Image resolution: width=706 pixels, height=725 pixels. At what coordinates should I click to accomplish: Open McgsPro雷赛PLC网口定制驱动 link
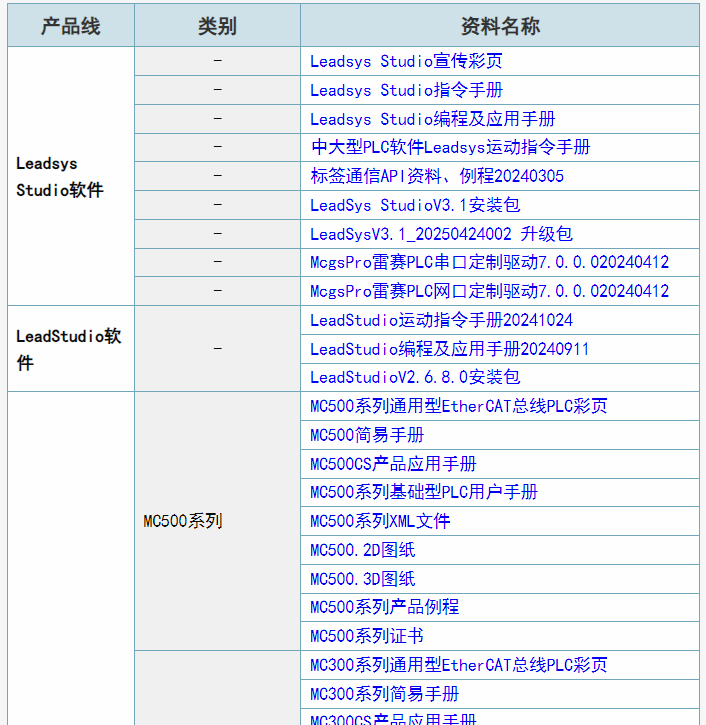coord(489,291)
